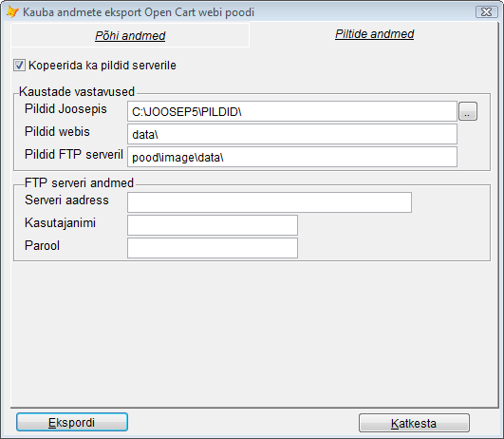Viewport: 504px width, 439px height.
Task: Cancel using the Katkesta button
Action: coord(414,423)
